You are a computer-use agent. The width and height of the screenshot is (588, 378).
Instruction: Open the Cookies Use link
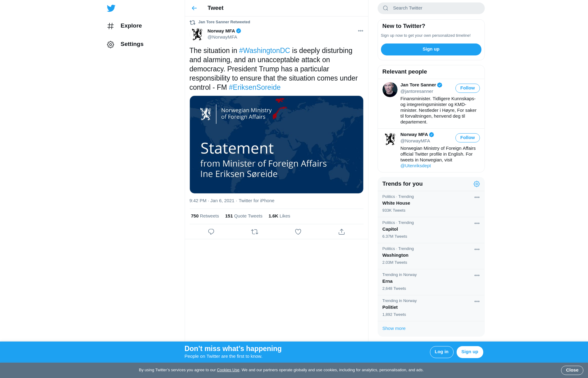(228, 370)
